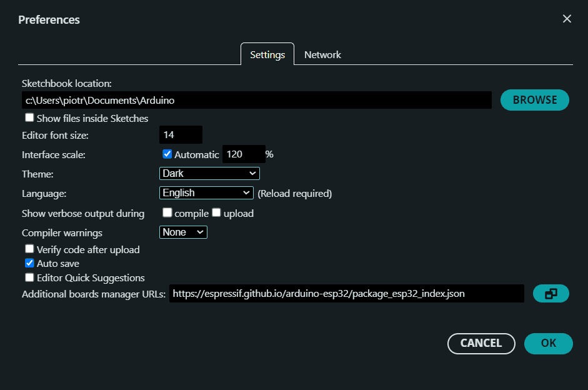The width and height of the screenshot is (588, 390).
Task: Close the Preferences dialog with the X
Action: 567,19
